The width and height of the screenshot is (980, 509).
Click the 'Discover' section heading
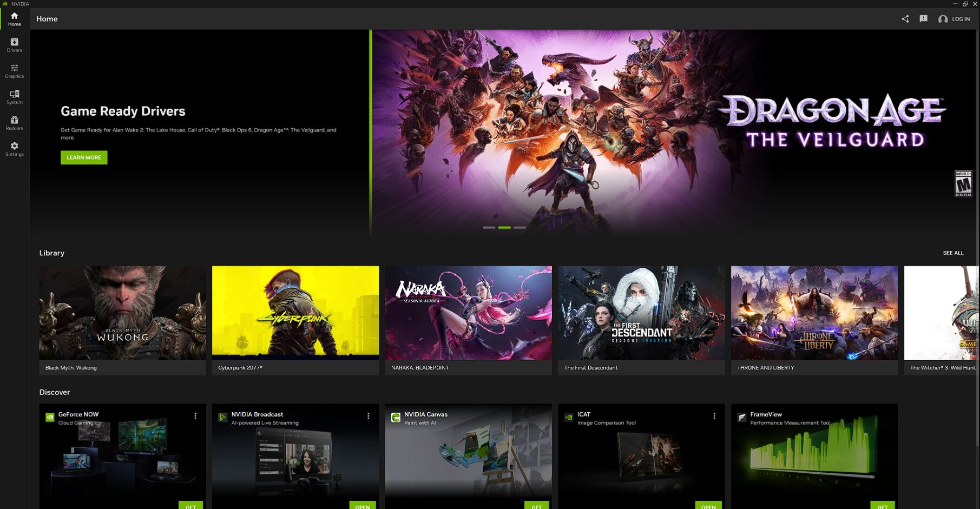(x=55, y=392)
